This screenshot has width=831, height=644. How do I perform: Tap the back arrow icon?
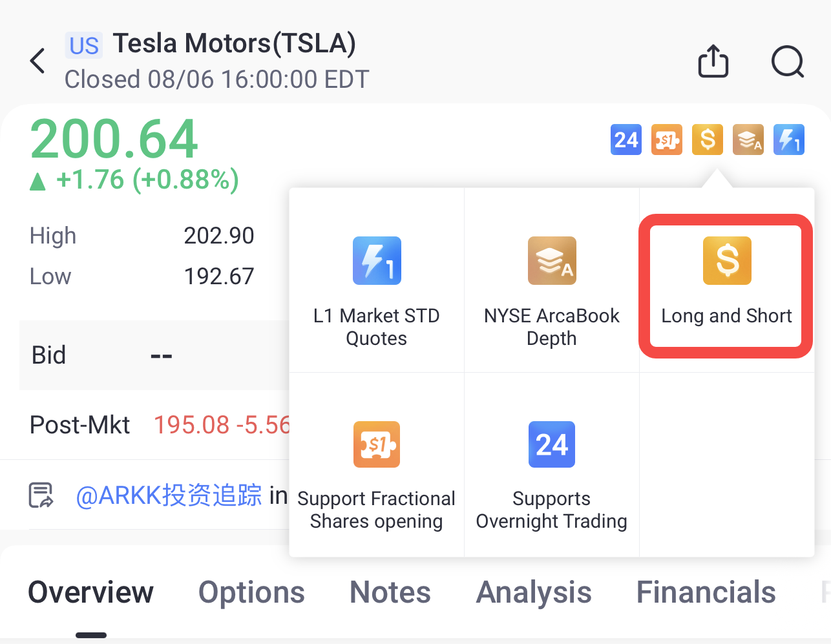[x=37, y=61]
